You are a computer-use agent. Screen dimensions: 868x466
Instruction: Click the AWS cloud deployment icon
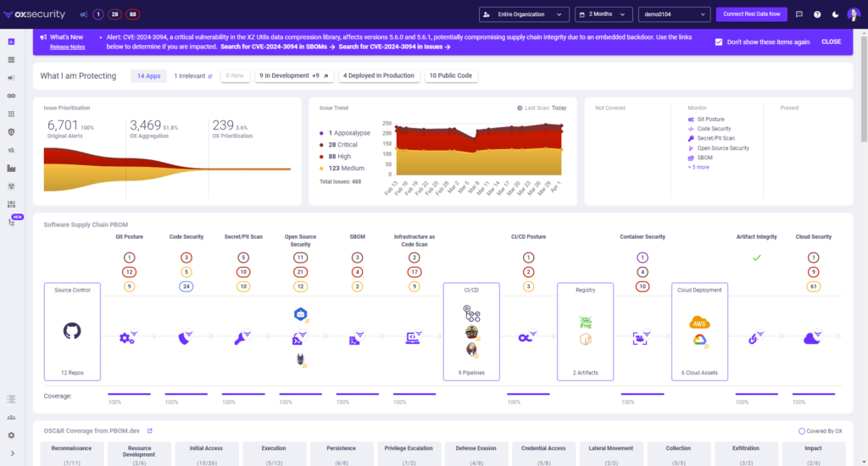point(699,323)
